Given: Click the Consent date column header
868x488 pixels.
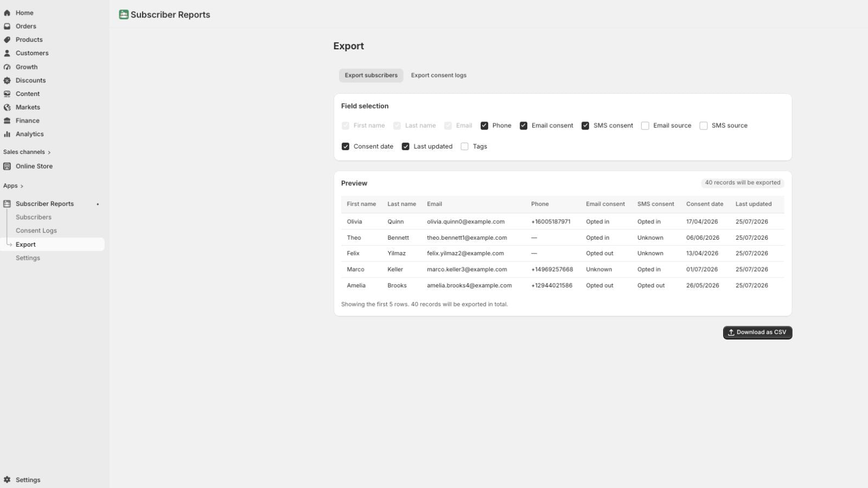Looking at the screenshot, I should click(705, 204).
